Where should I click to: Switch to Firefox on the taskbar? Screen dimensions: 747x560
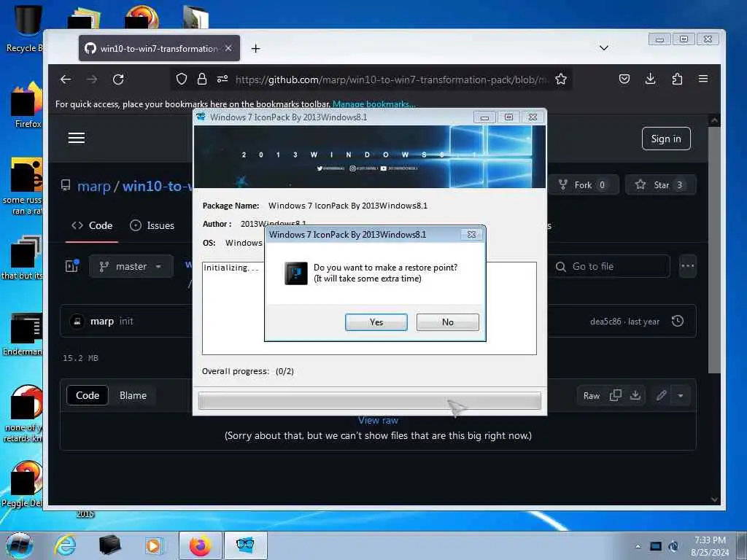tap(200, 545)
